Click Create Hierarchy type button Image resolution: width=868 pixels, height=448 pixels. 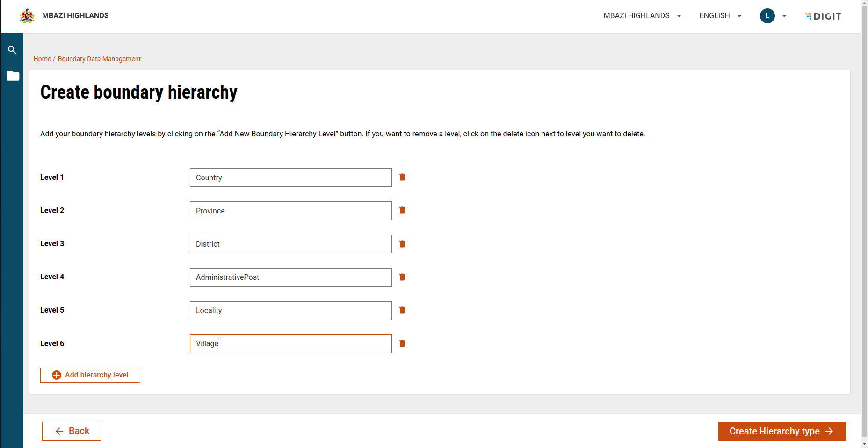pos(781,431)
